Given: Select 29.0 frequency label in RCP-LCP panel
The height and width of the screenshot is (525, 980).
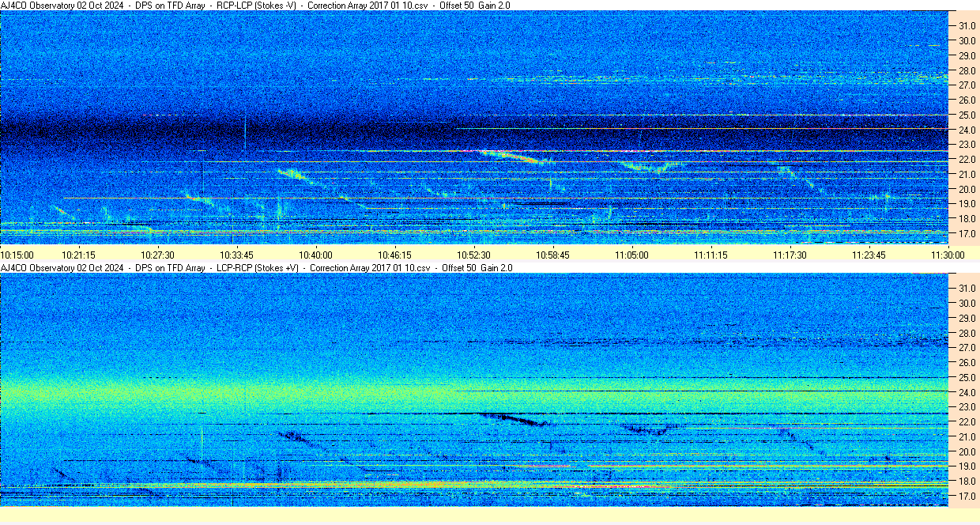Looking at the screenshot, I should 967,55.
